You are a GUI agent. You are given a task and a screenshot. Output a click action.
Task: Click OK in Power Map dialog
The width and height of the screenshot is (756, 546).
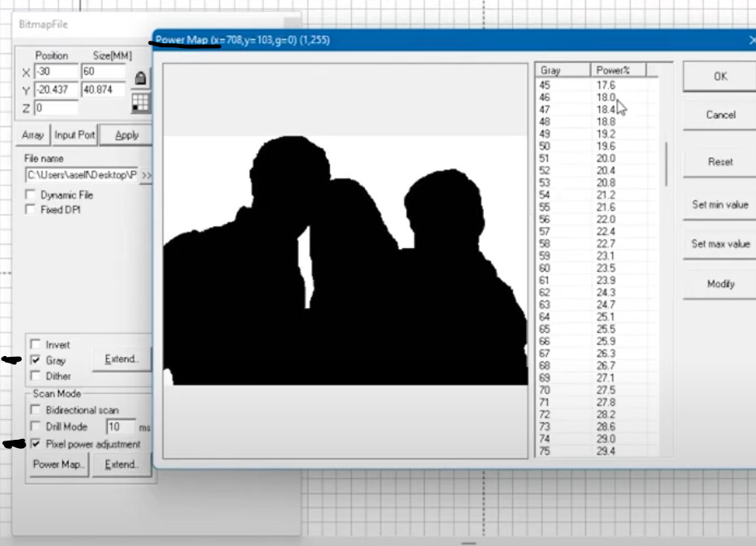pyautogui.click(x=719, y=76)
